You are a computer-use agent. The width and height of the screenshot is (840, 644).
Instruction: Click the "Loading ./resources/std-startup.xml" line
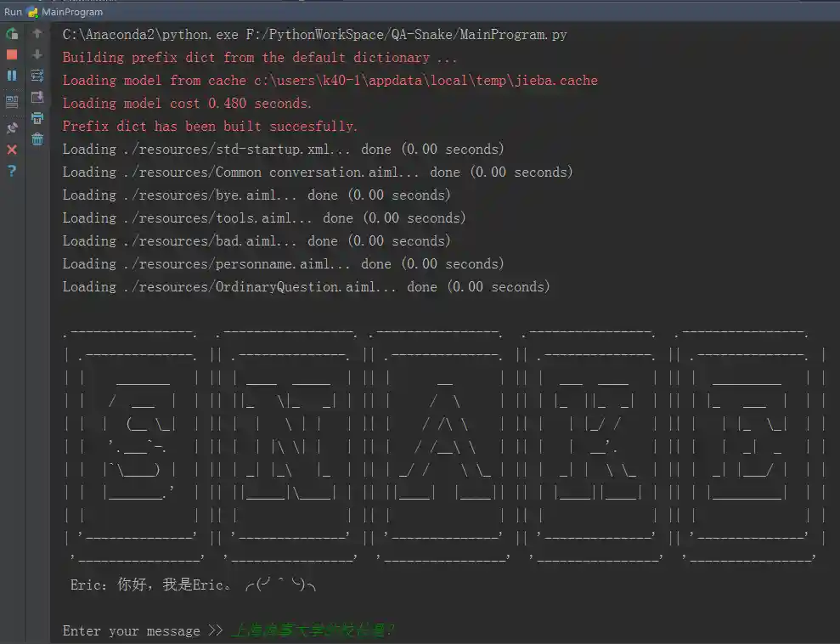[x=284, y=149]
